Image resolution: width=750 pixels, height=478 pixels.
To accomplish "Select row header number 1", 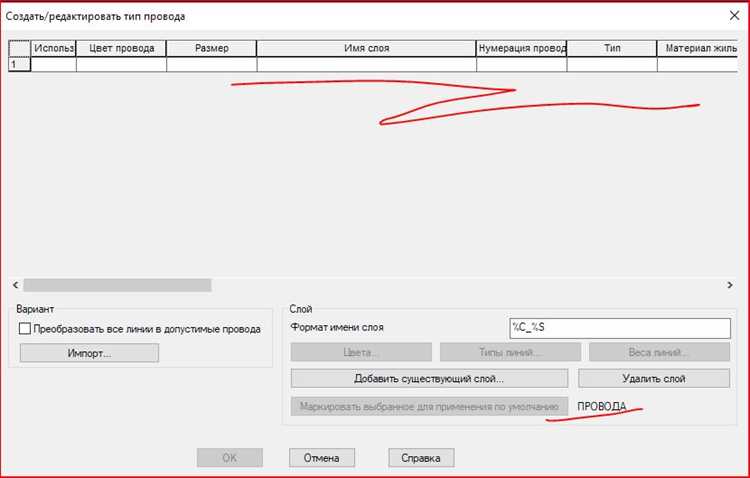I will 19,64.
